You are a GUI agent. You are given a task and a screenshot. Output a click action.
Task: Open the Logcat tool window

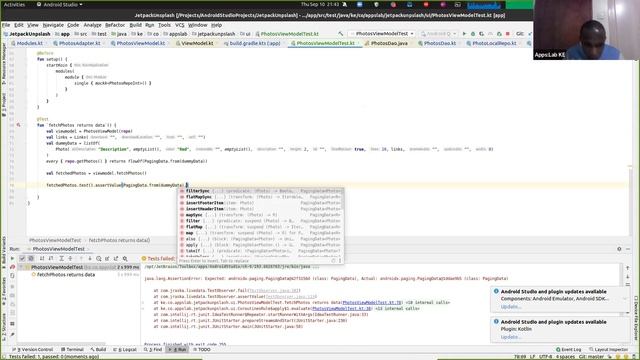(x=125, y=349)
